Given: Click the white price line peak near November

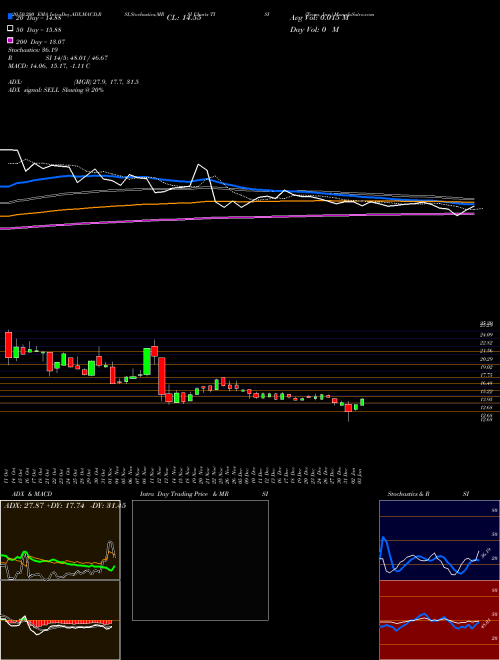Looking at the screenshot, I should (x=199, y=165).
